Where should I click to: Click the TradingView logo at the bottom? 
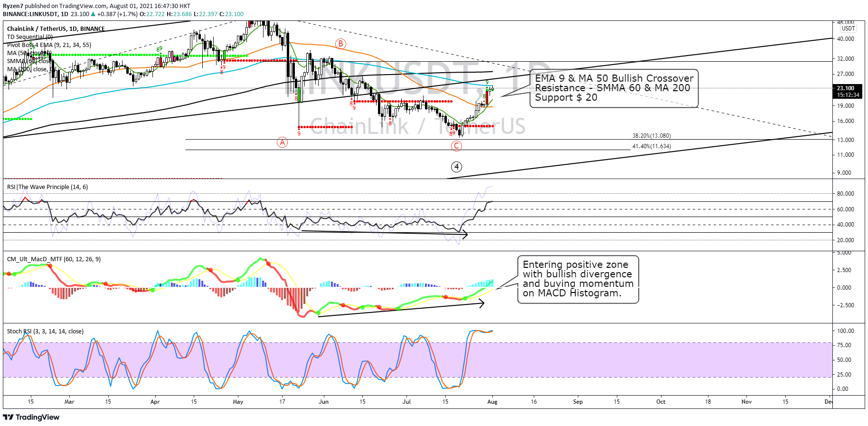31,417
